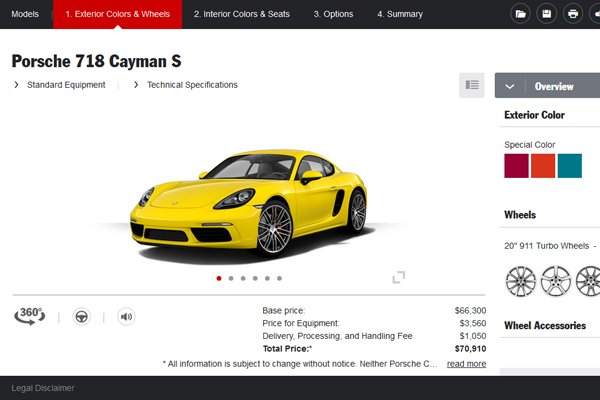
Task: Click the 20" 911 Turbo Wheels label
Action: (546, 246)
